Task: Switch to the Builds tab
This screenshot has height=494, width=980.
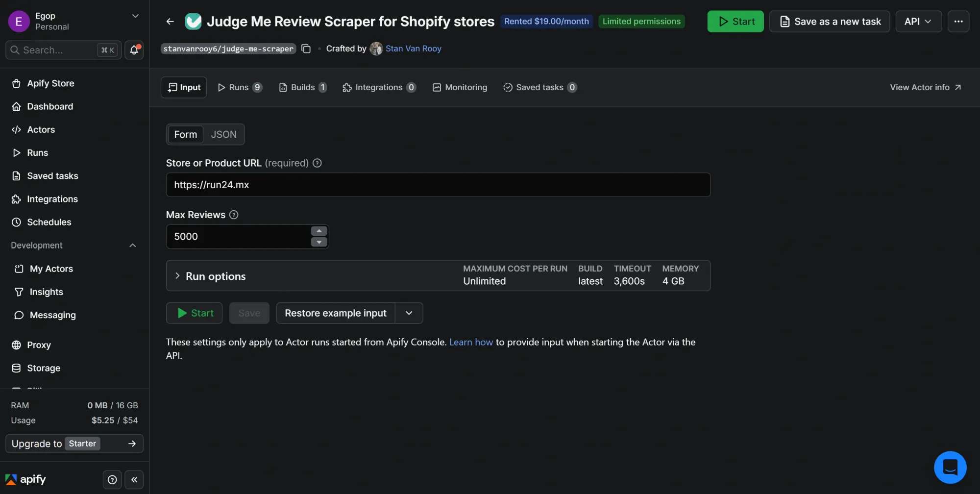Action: click(x=302, y=87)
